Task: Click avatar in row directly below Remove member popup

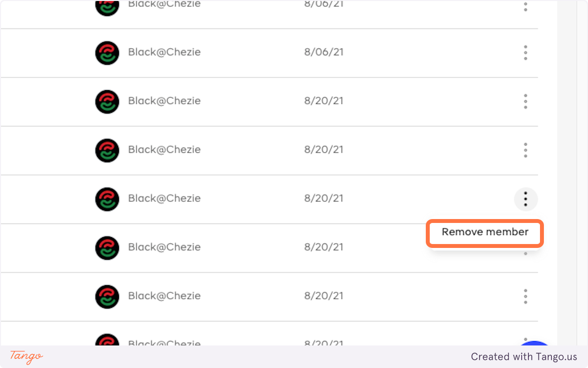Action: click(107, 247)
